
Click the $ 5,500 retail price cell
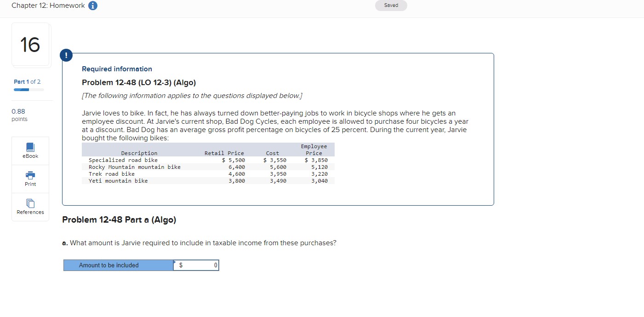coord(234,160)
